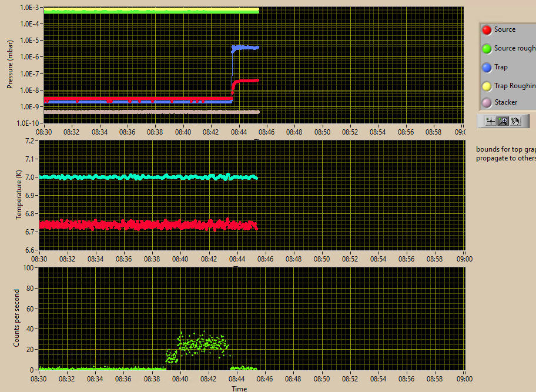The height and width of the screenshot is (392, 536).
Task: Select the Source rough legend label
Action: click(515, 48)
